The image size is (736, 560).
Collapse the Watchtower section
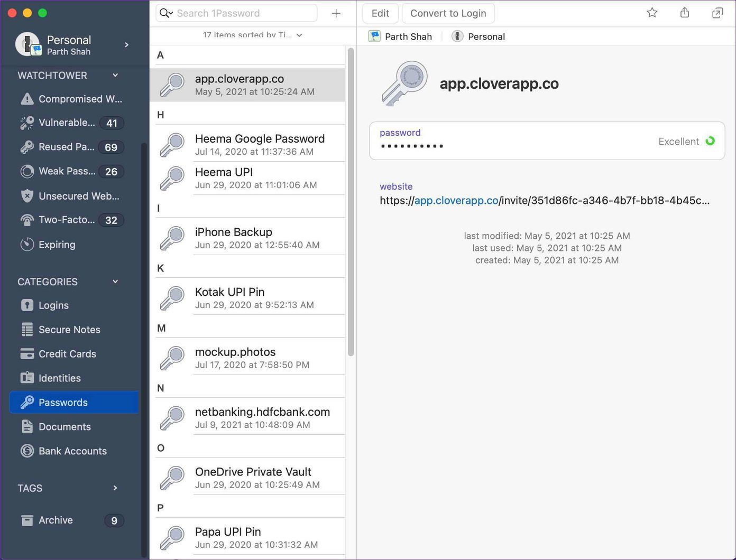coord(115,76)
